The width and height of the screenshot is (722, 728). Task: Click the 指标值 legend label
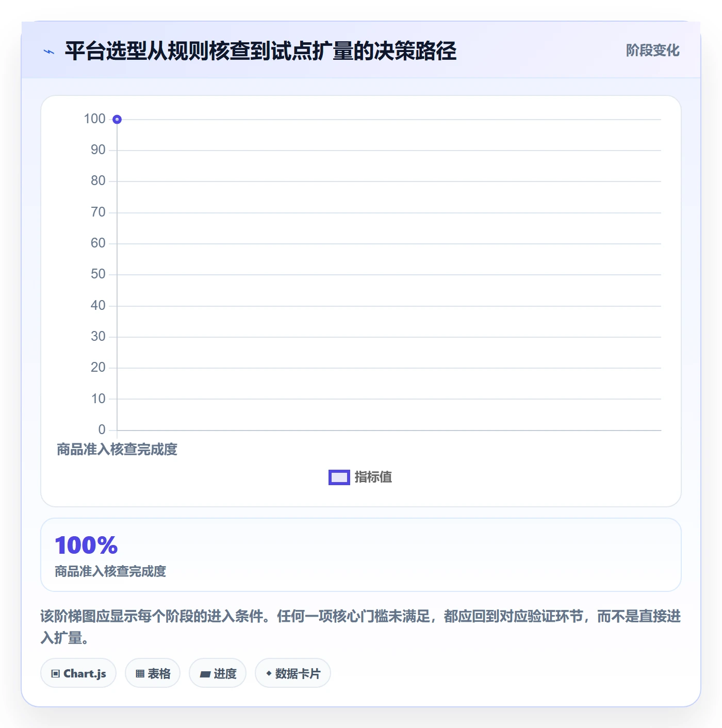(x=373, y=477)
